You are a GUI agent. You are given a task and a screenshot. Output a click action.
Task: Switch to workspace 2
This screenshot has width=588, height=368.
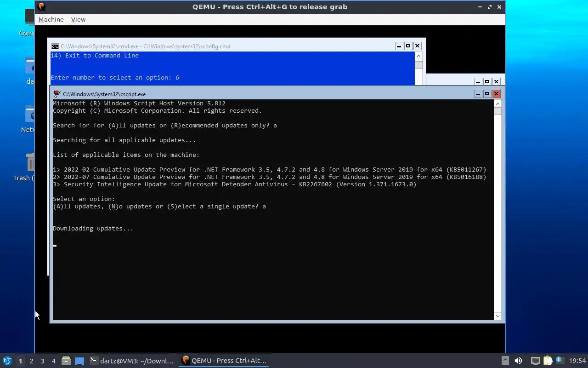coord(31,361)
